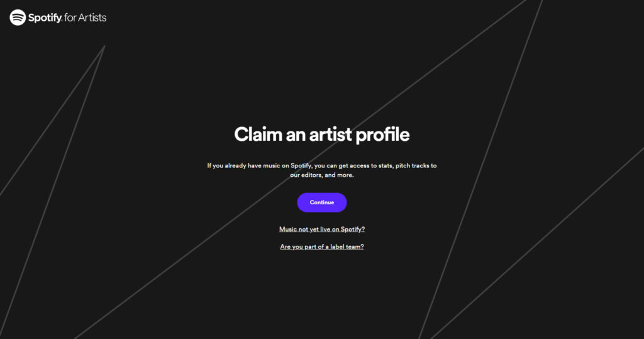Click the green-style sound waves Spotify emblem
The width and height of the screenshot is (644, 339).
(x=18, y=17)
